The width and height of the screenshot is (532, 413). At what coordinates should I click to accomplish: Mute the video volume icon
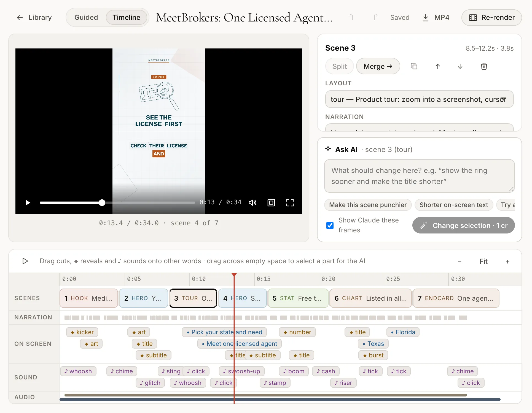click(252, 203)
